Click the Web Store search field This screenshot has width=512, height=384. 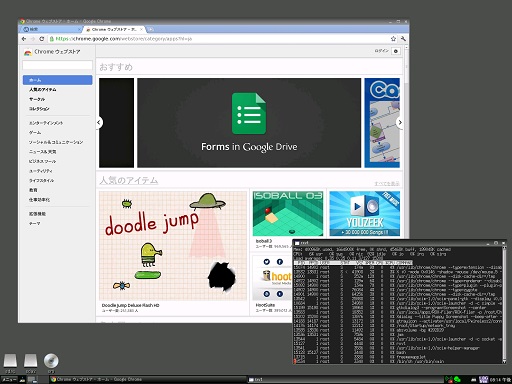pos(57,65)
